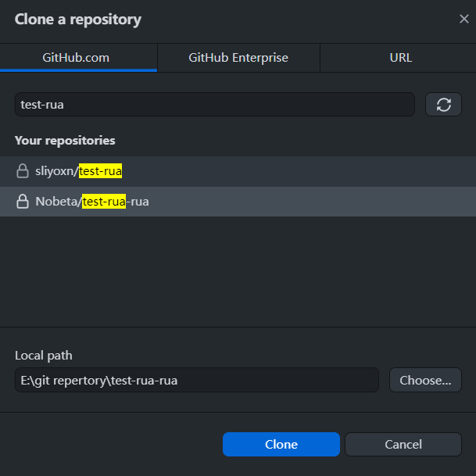This screenshot has height=476, width=476.
Task: Click the highlighted test-rua match in sliyoxn row
Action: (100, 171)
